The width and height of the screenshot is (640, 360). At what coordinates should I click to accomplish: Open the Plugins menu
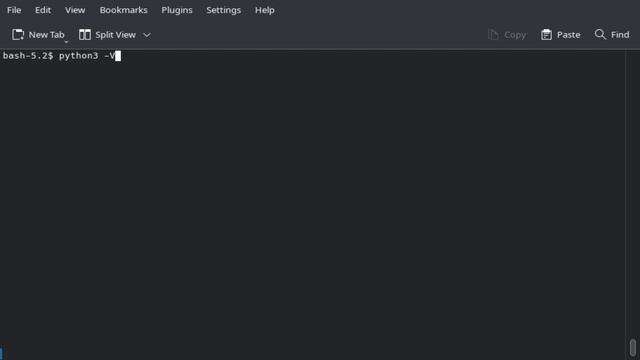pos(177,10)
